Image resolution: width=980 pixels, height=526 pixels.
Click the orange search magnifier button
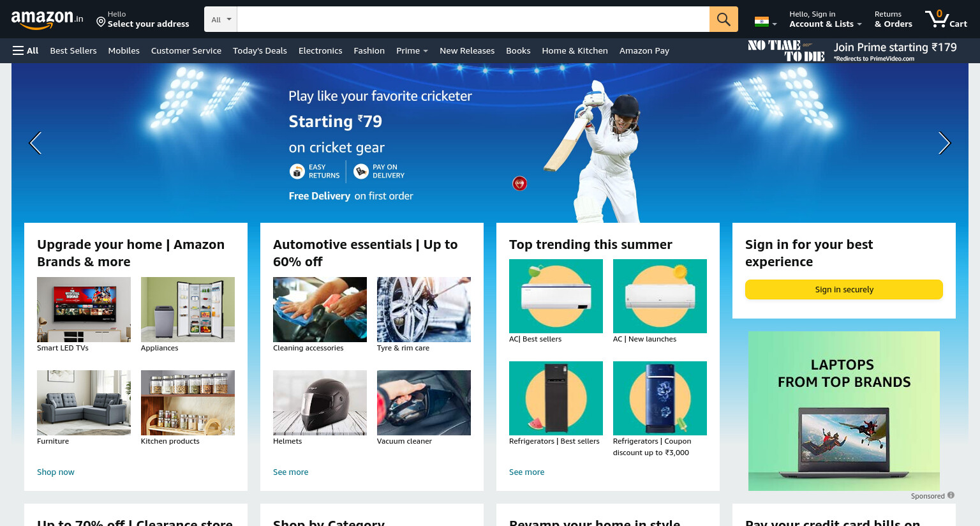click(724, 19)
